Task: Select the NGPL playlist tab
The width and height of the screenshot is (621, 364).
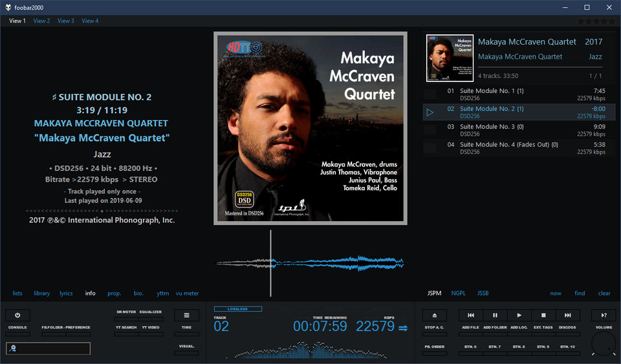Action: (x=459, y=293)
